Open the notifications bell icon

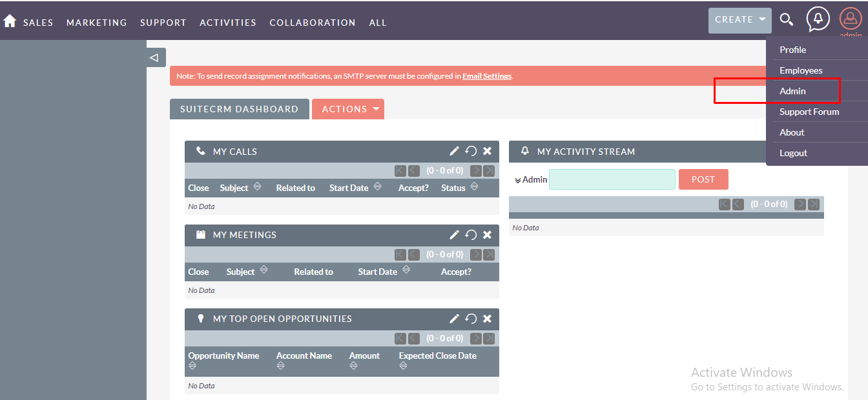818,19
